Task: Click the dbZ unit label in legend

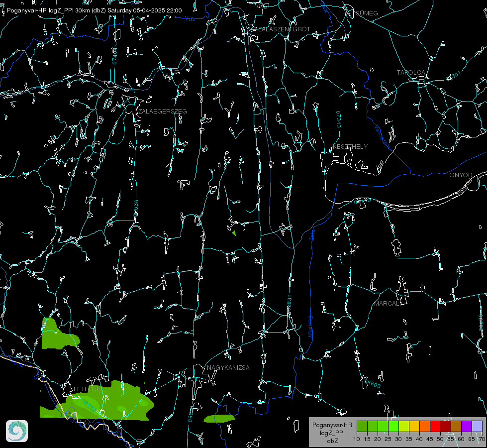Action: click(x=332, y=441)
